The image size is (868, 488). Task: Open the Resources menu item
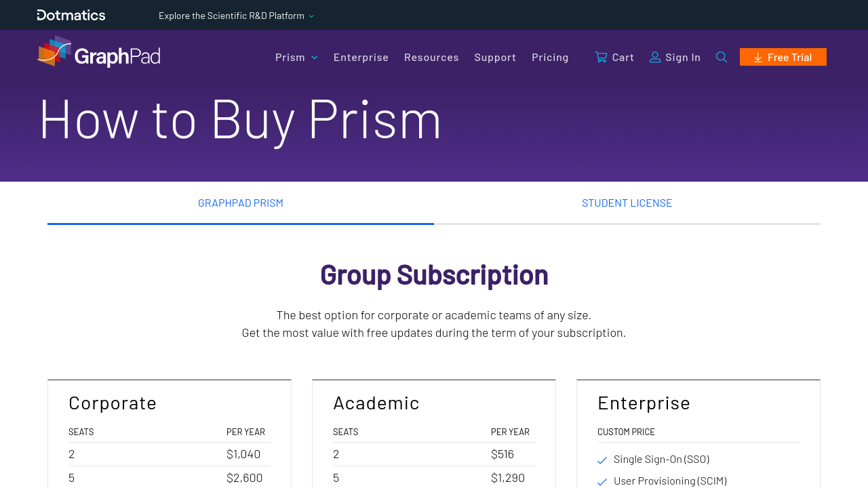click(431, 57)
